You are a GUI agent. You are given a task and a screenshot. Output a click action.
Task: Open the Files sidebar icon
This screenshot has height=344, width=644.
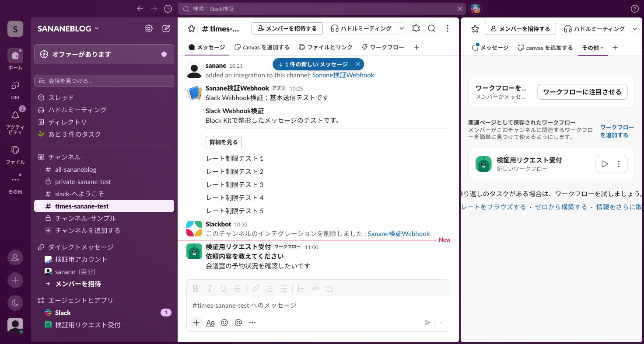pyautogui.click(x=15, y=150)
